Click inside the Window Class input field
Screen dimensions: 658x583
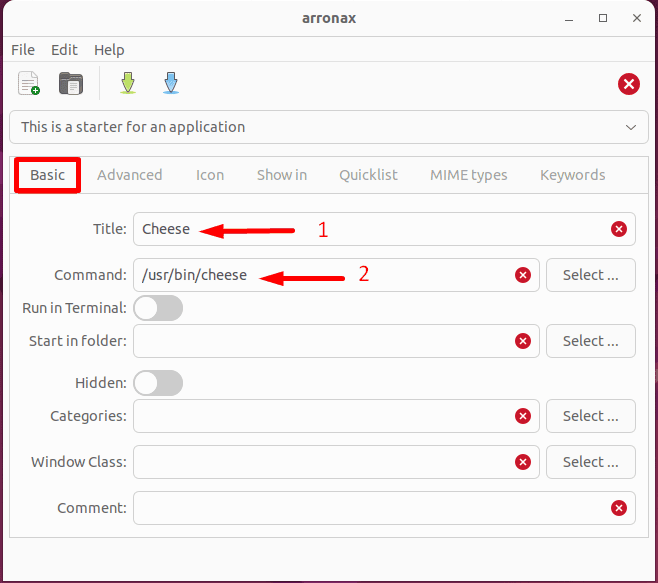coord(320,462)
